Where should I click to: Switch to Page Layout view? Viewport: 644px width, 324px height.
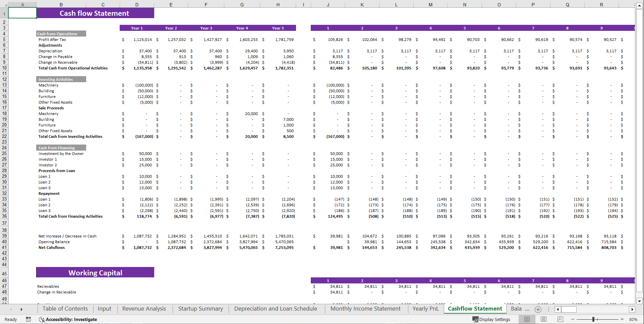[x=543, y=319]
